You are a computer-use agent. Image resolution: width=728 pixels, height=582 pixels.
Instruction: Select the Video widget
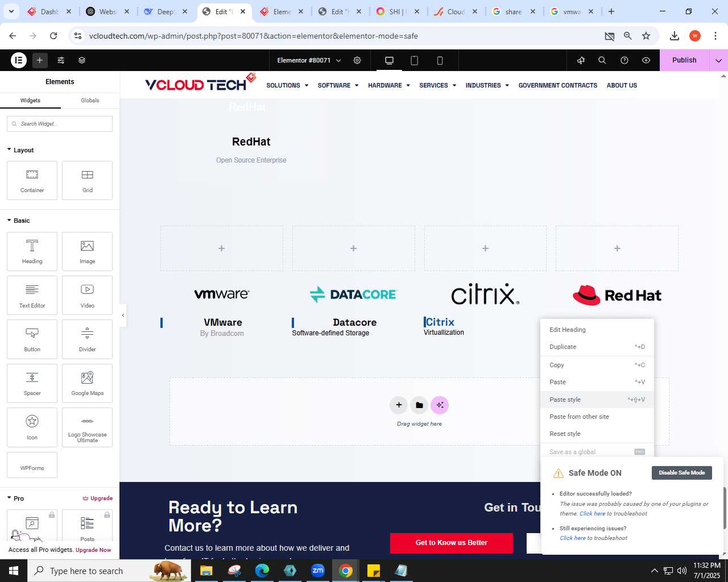87,296
